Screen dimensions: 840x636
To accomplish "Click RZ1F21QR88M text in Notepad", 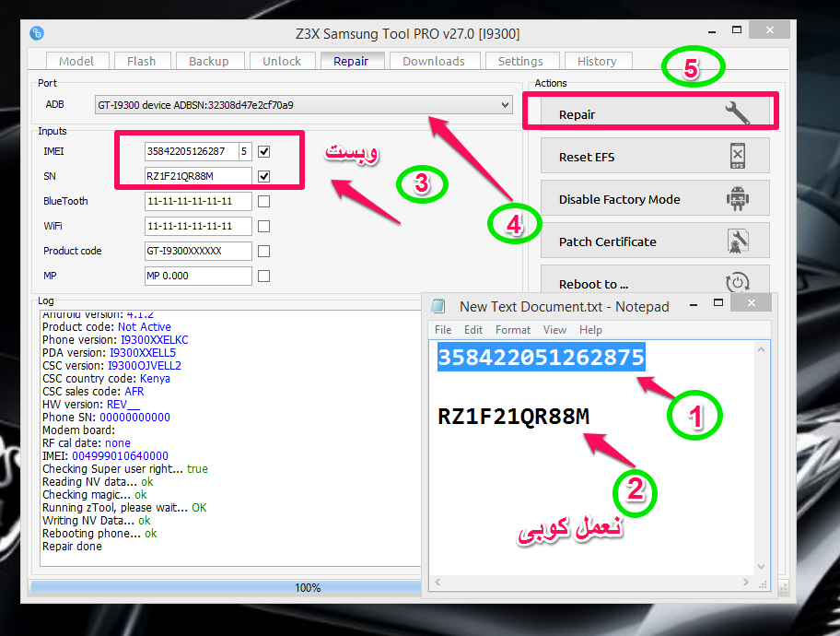I will (513, 417).
